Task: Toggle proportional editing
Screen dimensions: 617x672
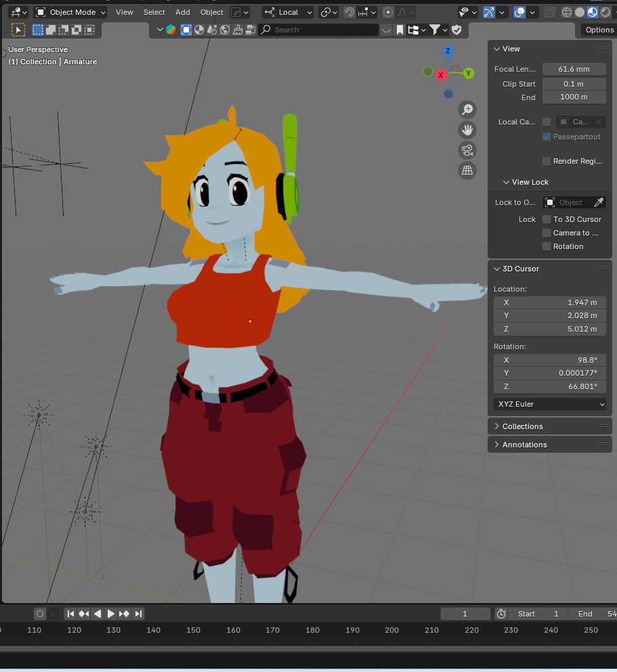Action: tap(388, 12)
